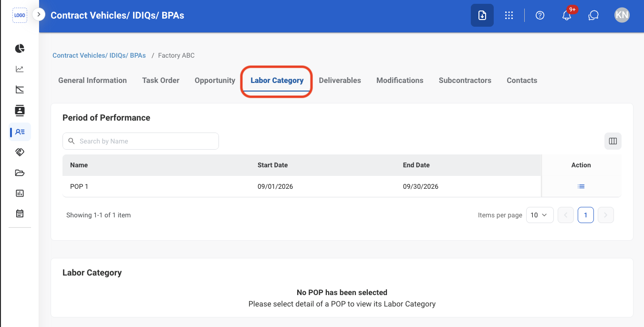Open the line chart sidebar icon
644x327 pixels.
[x=20, y=69]
